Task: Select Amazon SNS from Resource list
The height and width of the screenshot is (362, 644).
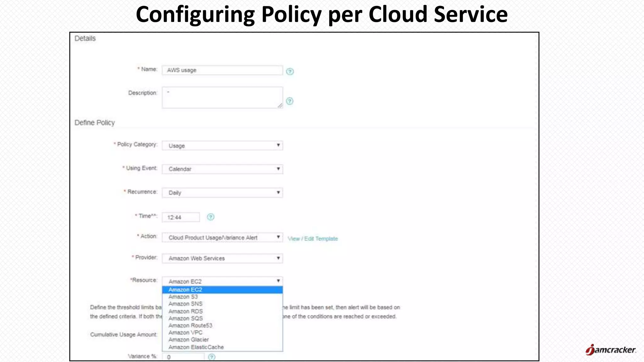Action: [x=222, y=304]
